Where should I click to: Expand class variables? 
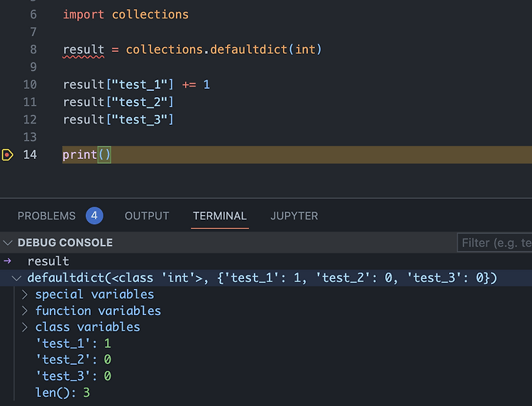pos(24,327)
